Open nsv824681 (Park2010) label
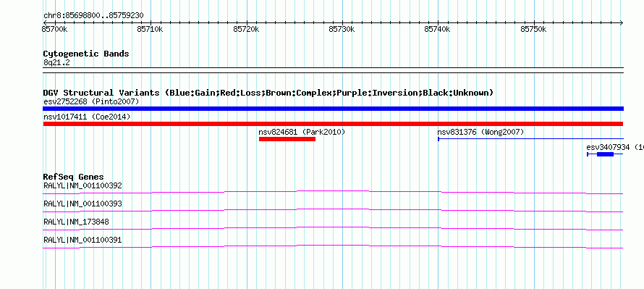The height and width of the screenshot is (289, 644). 302,132
